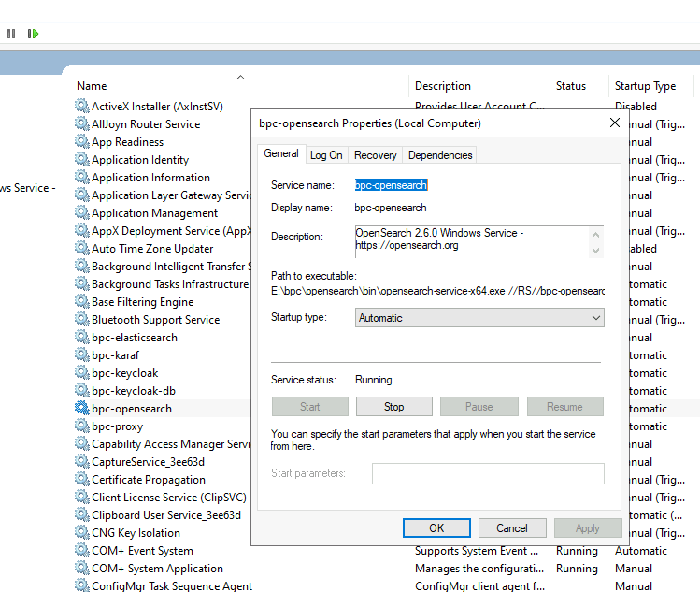Click gear icon beside CaptureService_3ee63d
Screen dimensions: 700x592
tap(81, 462)
